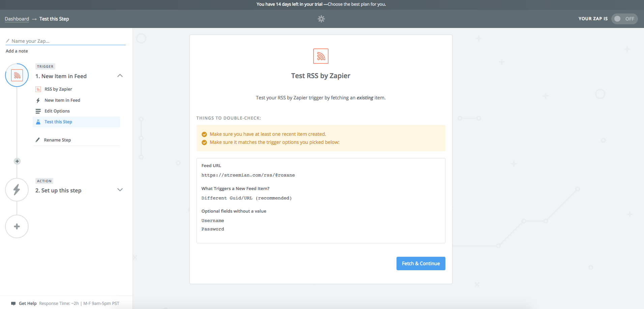
Task: Toggle Your Zap ON/OFF switch
Action: (624, 19)
